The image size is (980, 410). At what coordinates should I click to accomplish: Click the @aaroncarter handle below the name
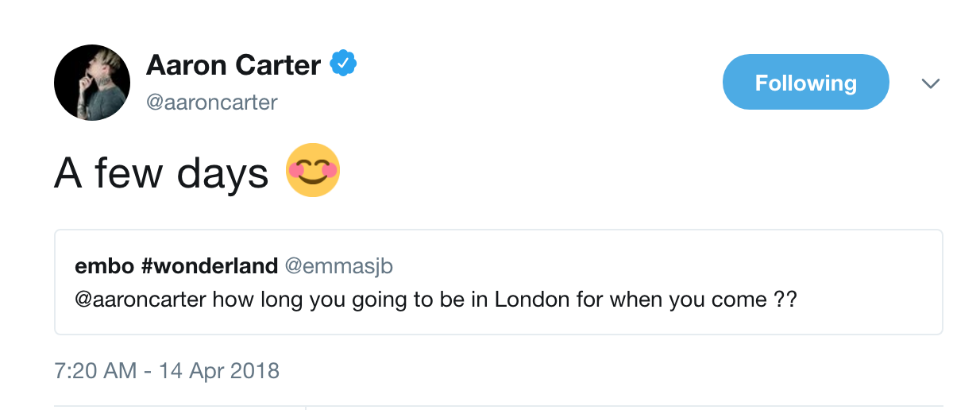click(x=211, y=102)
